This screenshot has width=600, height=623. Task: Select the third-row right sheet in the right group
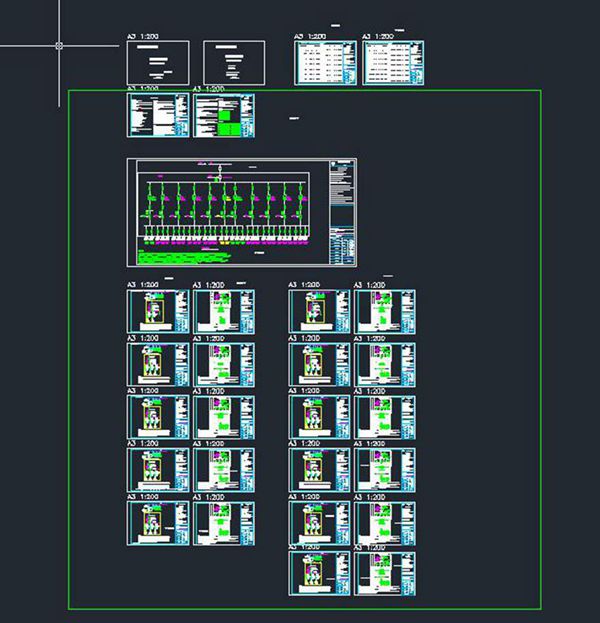point(385,417)
